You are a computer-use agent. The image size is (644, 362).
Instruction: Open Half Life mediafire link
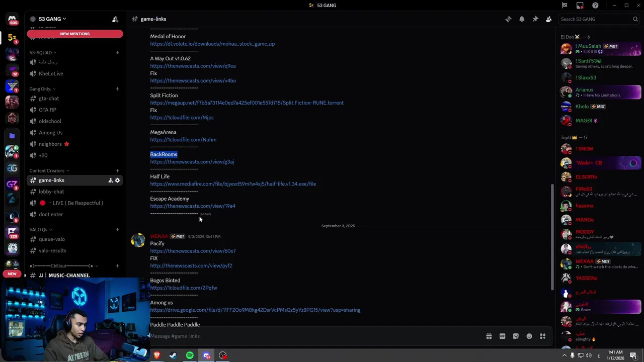point(233,184)
